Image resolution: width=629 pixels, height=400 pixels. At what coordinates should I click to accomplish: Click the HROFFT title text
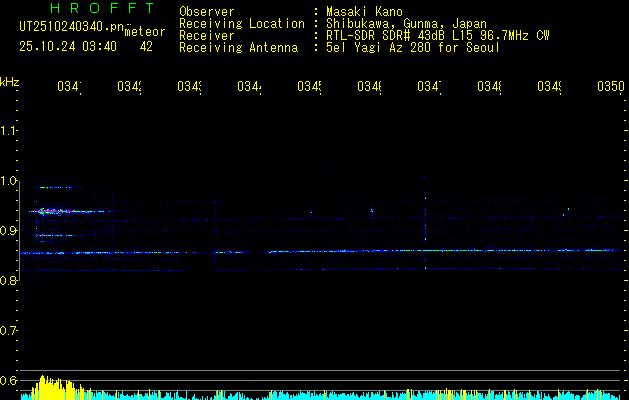tap(102, 8)
